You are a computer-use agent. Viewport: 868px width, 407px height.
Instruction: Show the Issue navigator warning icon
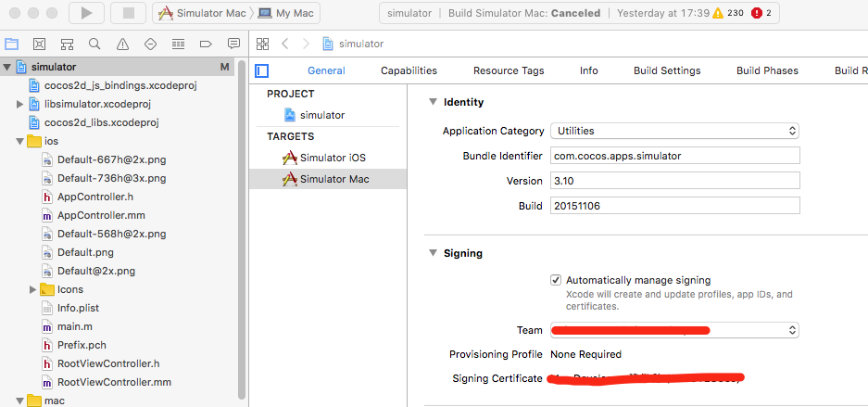tap(122, 44)
